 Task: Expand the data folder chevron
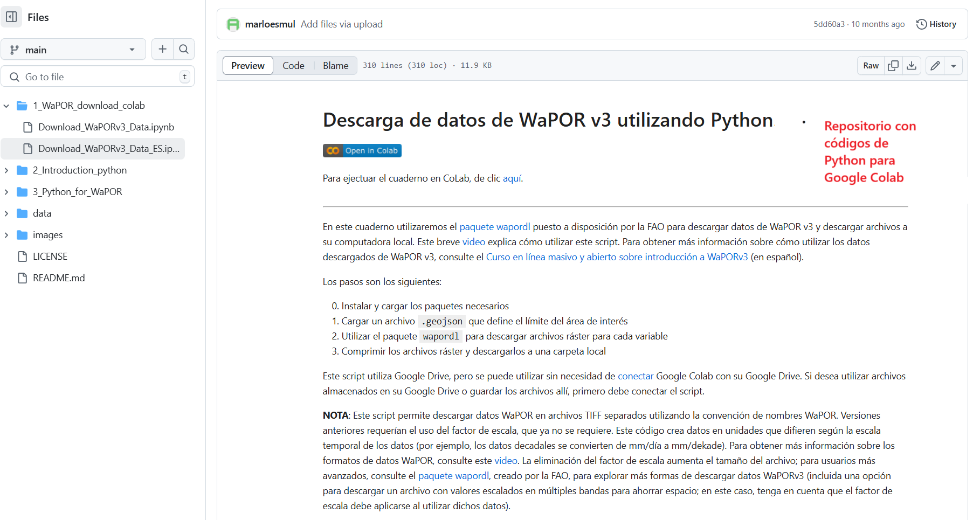pos(6,213)
